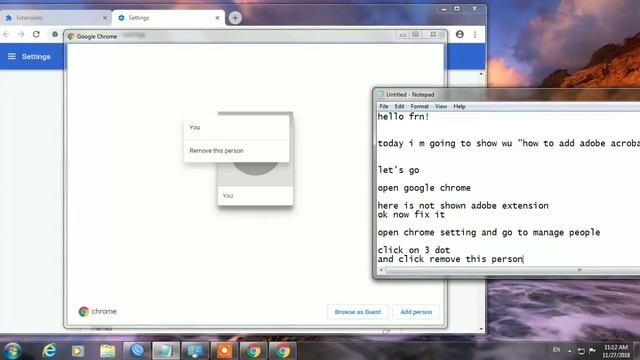
Task: Open Notepad View menu
Action: pyautogui.click(x=441, y=107)
